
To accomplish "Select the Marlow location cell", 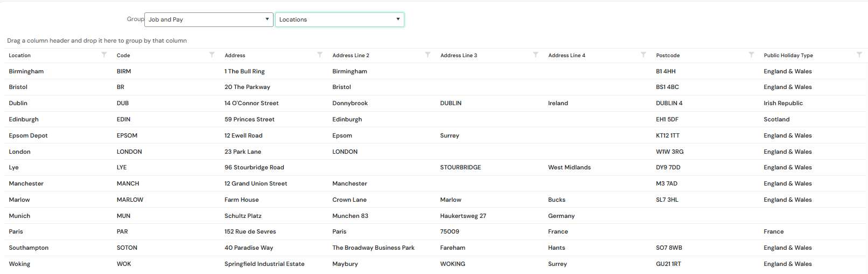I will pos(19,200).
